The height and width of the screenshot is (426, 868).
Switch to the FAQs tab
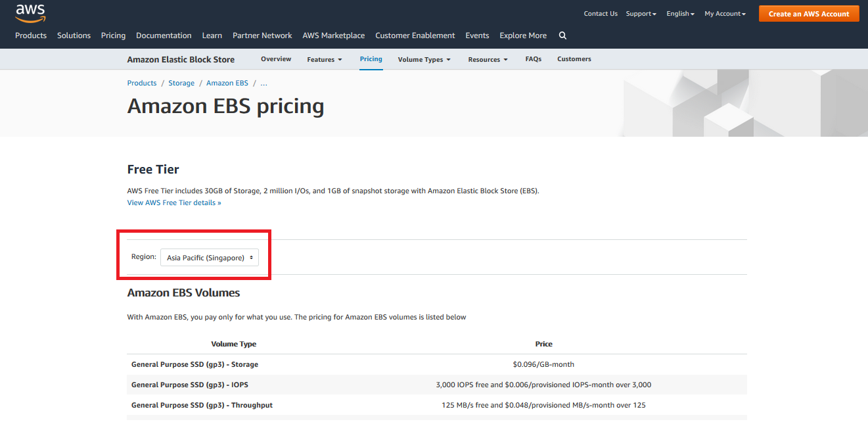coord(534,59)
